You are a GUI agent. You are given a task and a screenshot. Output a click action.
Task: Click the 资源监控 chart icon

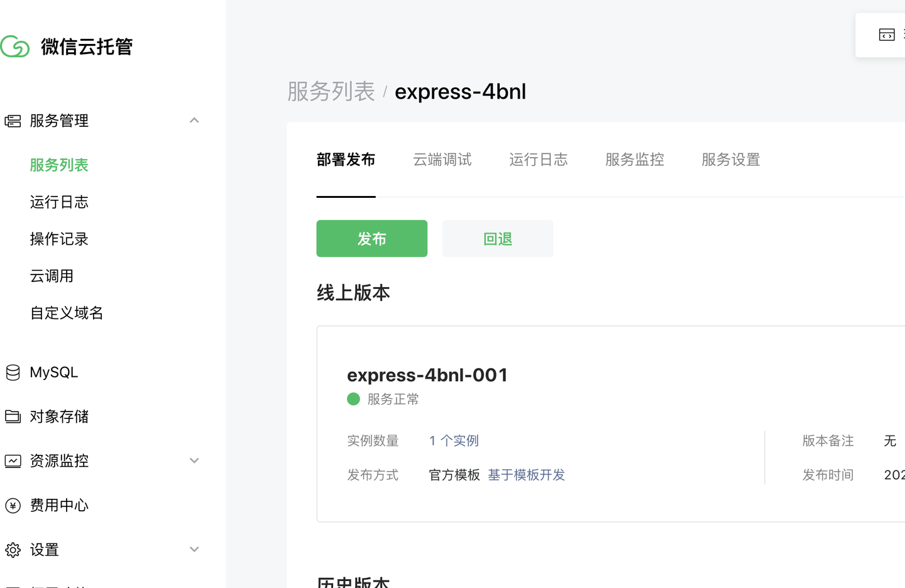(x=13, y=461)
